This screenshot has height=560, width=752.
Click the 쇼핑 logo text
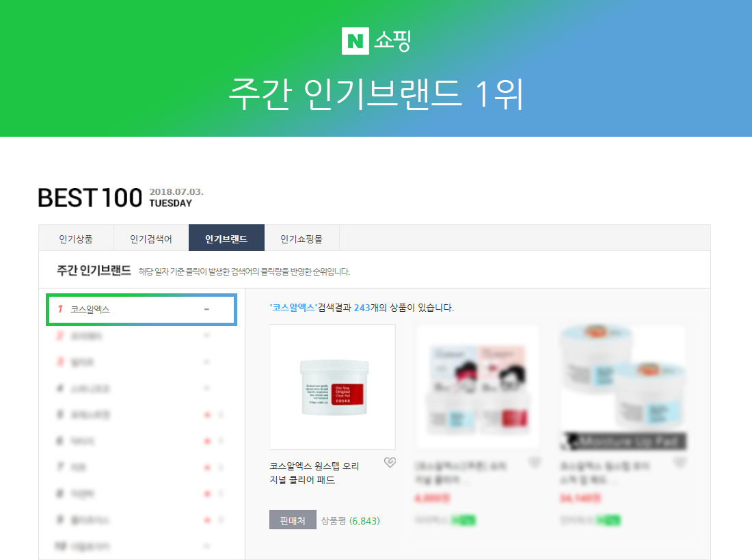pos(392,41)
